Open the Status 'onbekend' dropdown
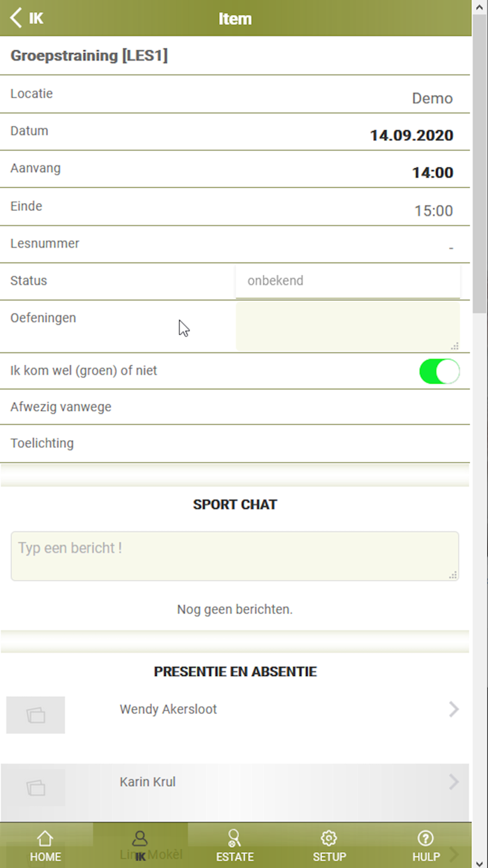488x868 pixels. click(x=347, y=281)
